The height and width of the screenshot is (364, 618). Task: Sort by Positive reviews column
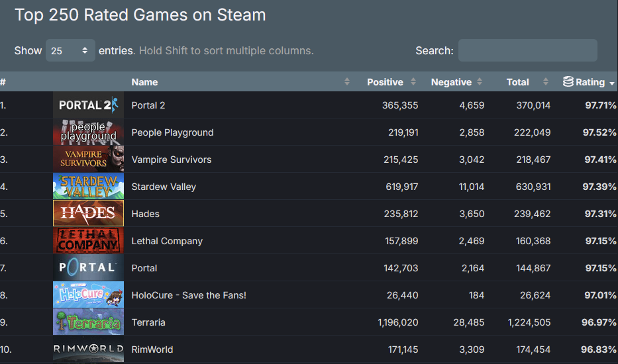385,82
